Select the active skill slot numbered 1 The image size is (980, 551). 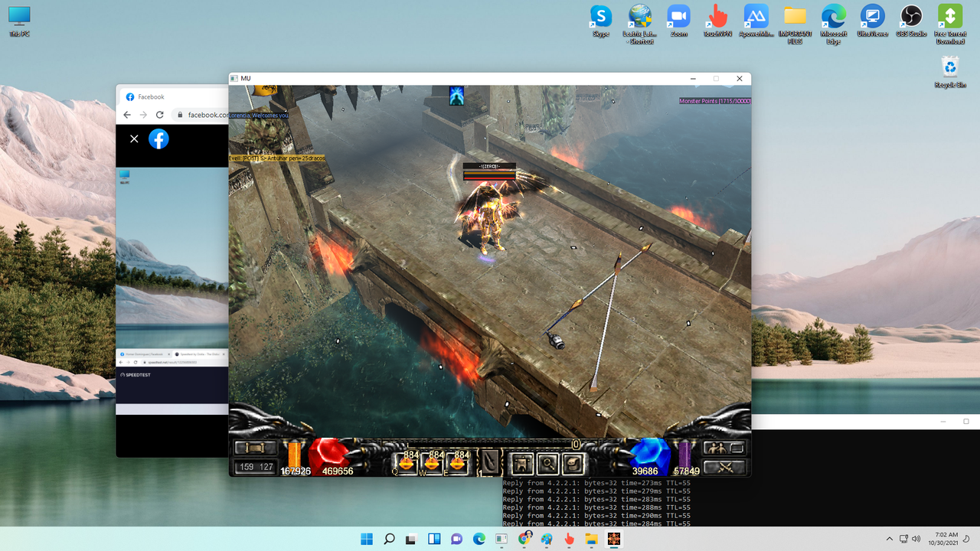click(x=488, y=462)
